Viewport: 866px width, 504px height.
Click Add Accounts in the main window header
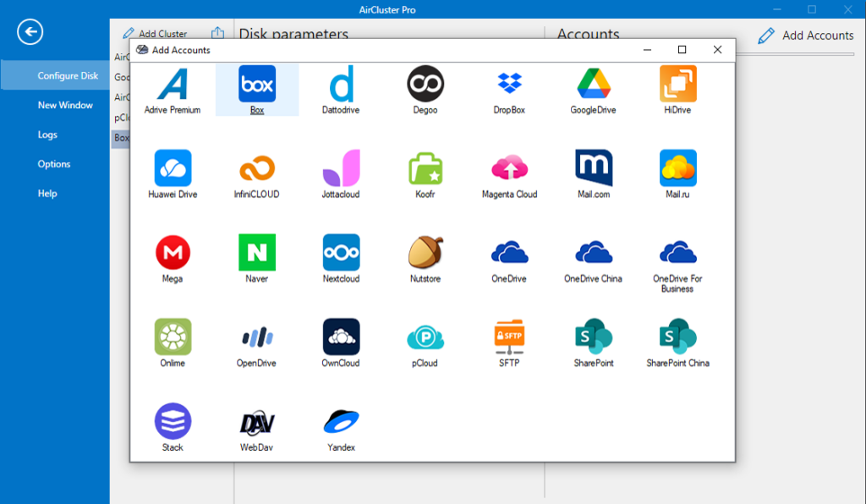coord(806,36)
